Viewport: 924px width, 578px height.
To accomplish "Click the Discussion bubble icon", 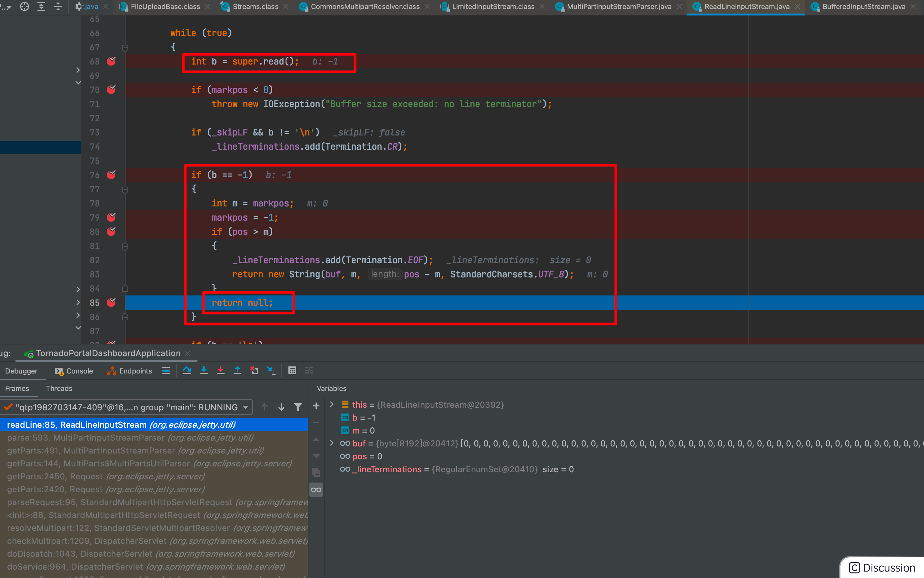I will 854,568.
